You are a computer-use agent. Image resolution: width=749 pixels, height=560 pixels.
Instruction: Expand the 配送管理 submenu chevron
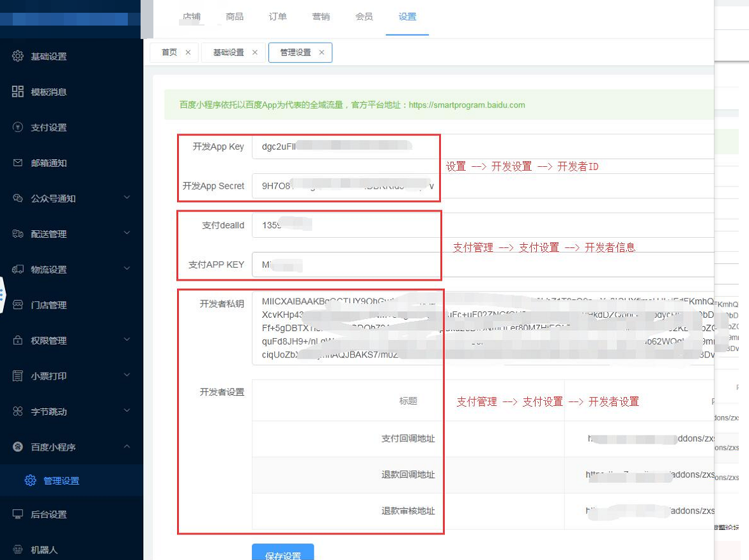click(x=127, y=233)
